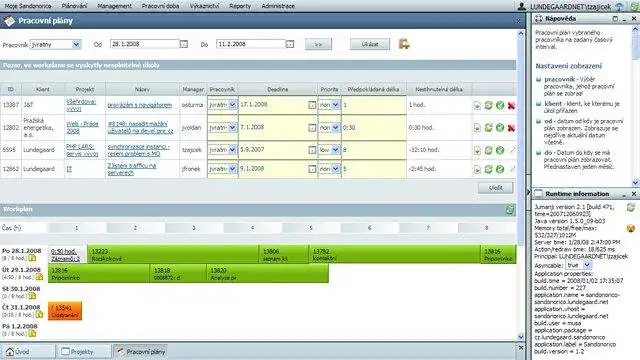Open the Web - Práce 2008 project link
Image resolution: width=640 pixels, height=360 pixels.
point(82,127)
